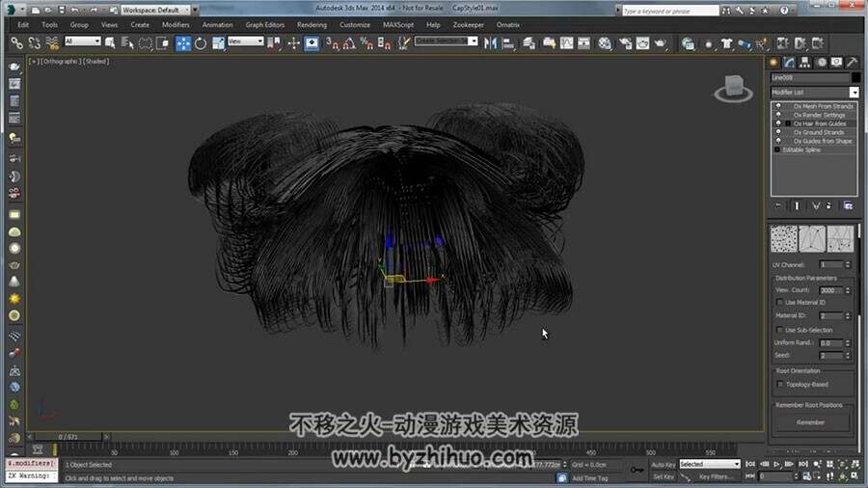Open the Modifiers menu
The height and width of the screenshot is (488, 868).
[x=176, y=25]
